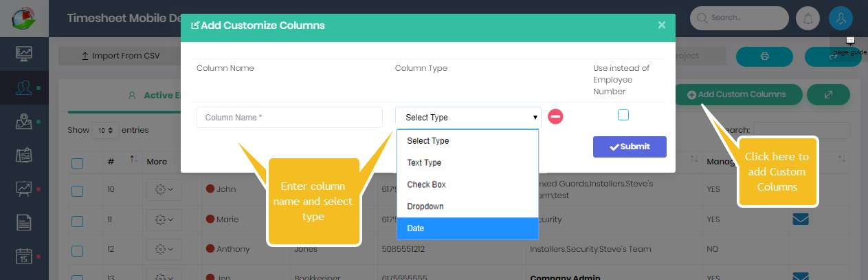Click the phone number 5085551212
Image resolution: width=868 pixels, height=280 pixels.
click(x=405, y=249)
